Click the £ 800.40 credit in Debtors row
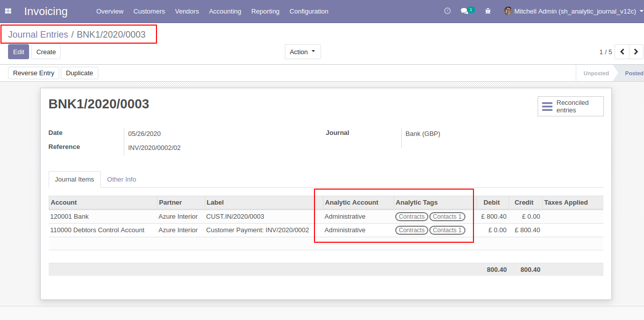 tap(527, 230)
